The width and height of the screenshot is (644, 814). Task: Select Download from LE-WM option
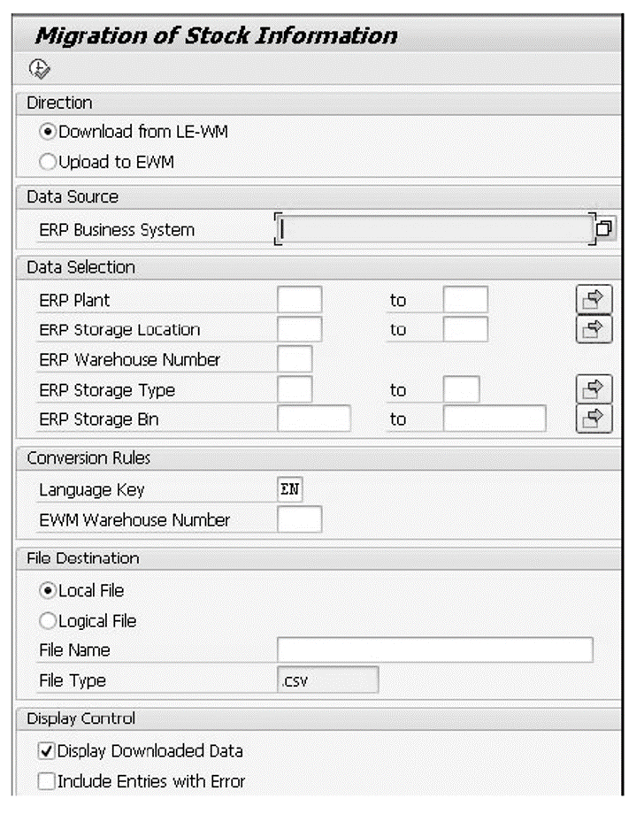pyautogui.click(x=48, y=133)
